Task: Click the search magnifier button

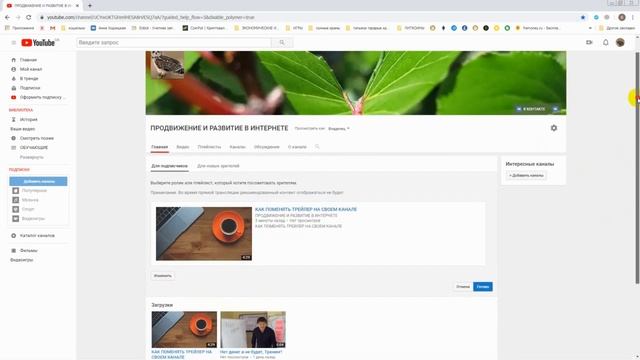Action: 282,42
